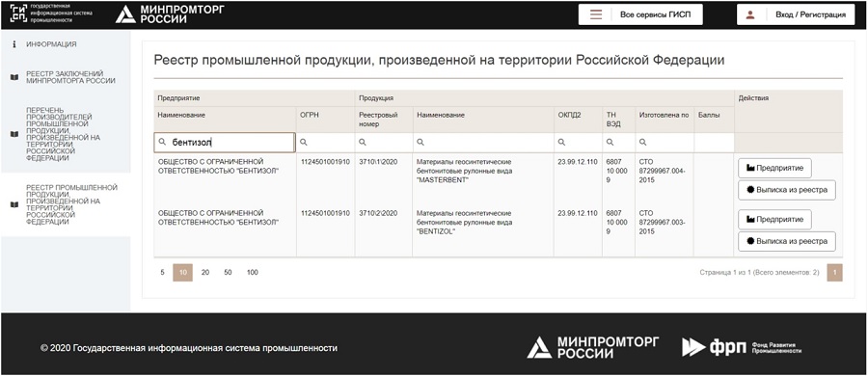
Task: Click the book icon next to Реестр заключений
Action: tap(14, 77)
